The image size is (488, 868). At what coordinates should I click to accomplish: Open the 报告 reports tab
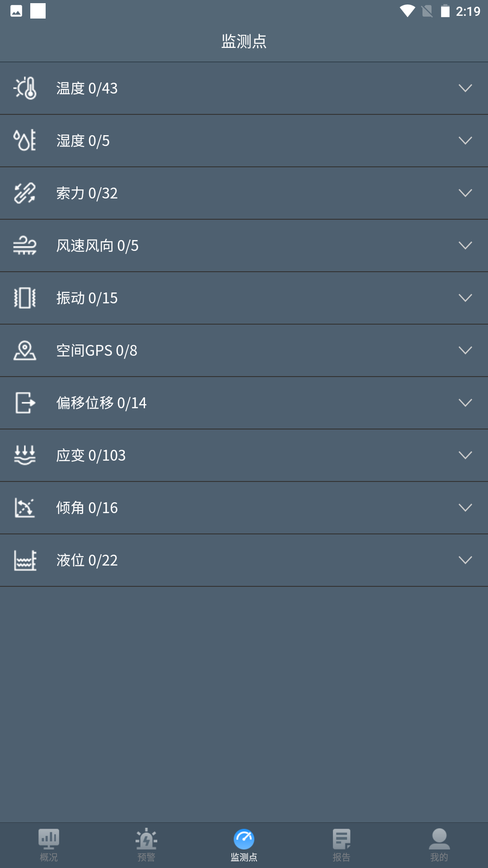tap(342, 844)
